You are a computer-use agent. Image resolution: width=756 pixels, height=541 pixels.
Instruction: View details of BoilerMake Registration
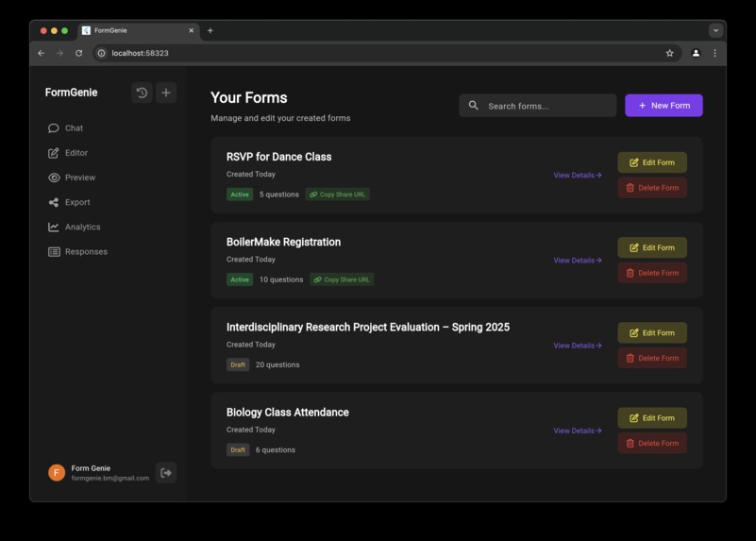click(578, 261)
